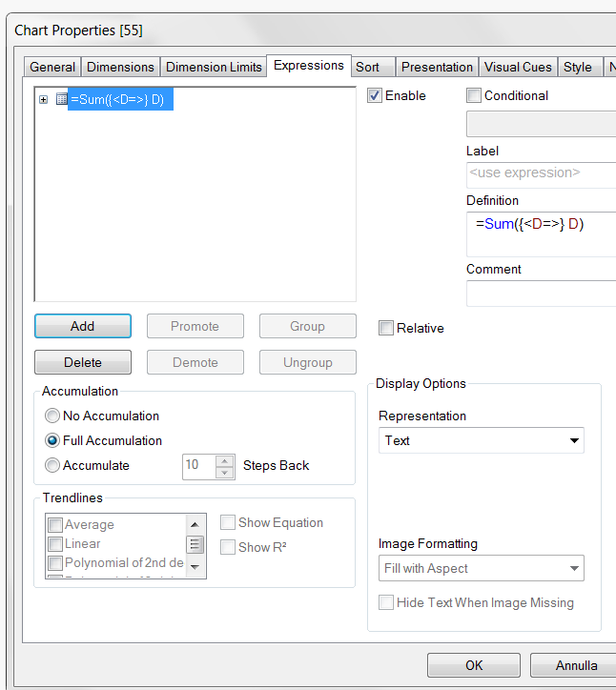Viewport: 616px width, 690px height.
Task: Decrease the Steps Back spinner value
Action: 224,473
